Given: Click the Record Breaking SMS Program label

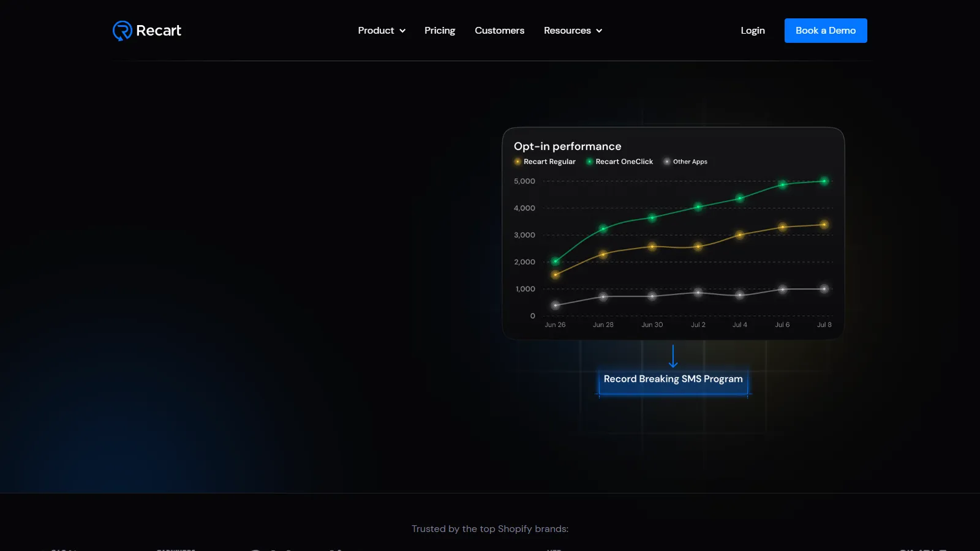Looking at the screenshot, I should pos(673,379).
